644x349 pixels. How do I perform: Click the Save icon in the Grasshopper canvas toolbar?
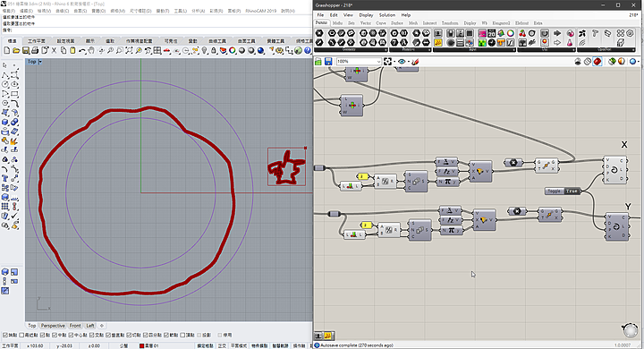click(x=328, y=62)
